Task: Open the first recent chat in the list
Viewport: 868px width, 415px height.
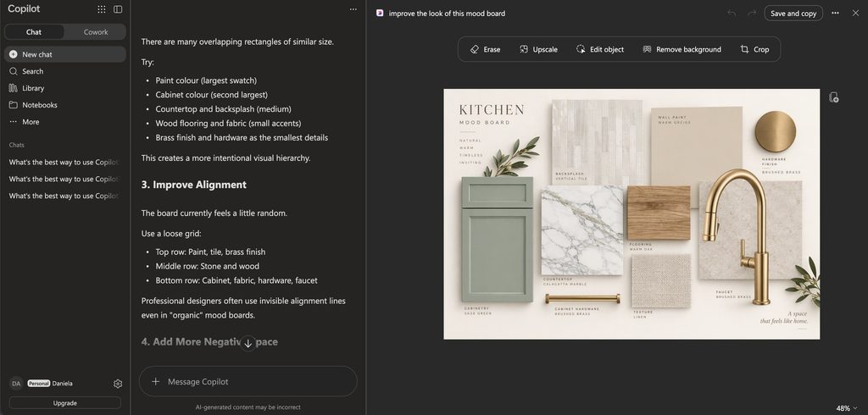Action: pyautogui.click(x=64, y=162)
